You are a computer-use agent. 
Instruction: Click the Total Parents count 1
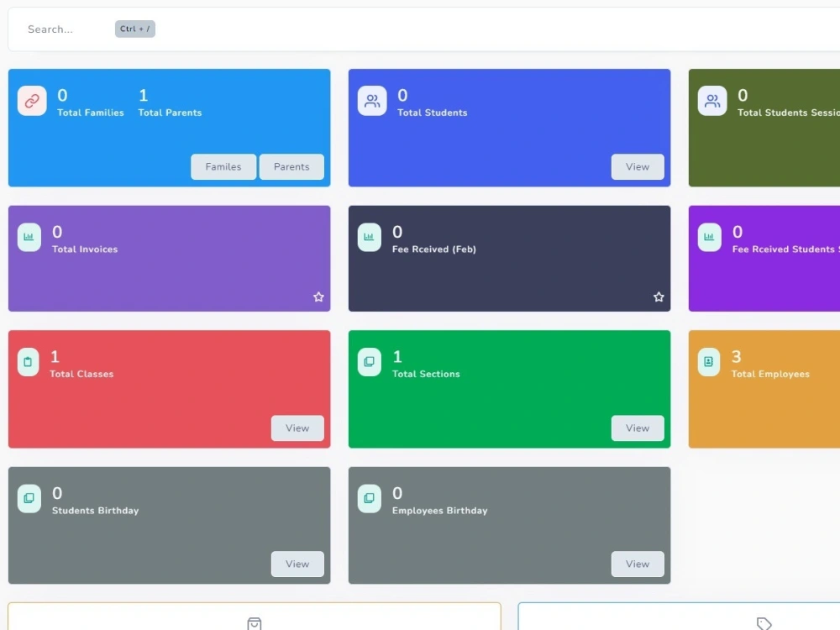click(x=143, y=96)
